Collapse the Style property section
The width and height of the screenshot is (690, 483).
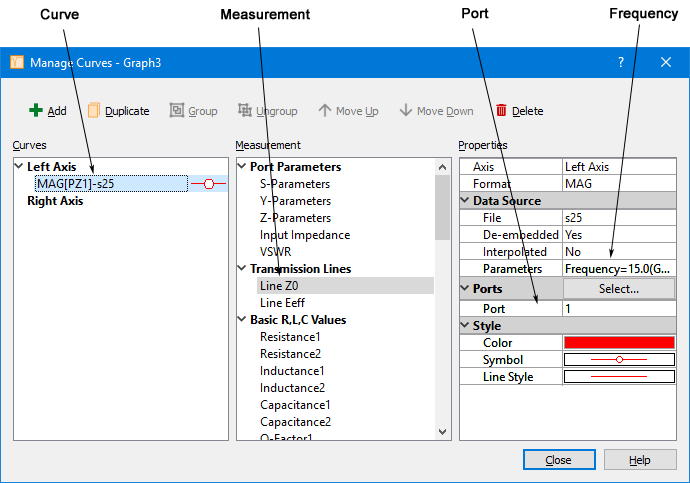[465, 325]
